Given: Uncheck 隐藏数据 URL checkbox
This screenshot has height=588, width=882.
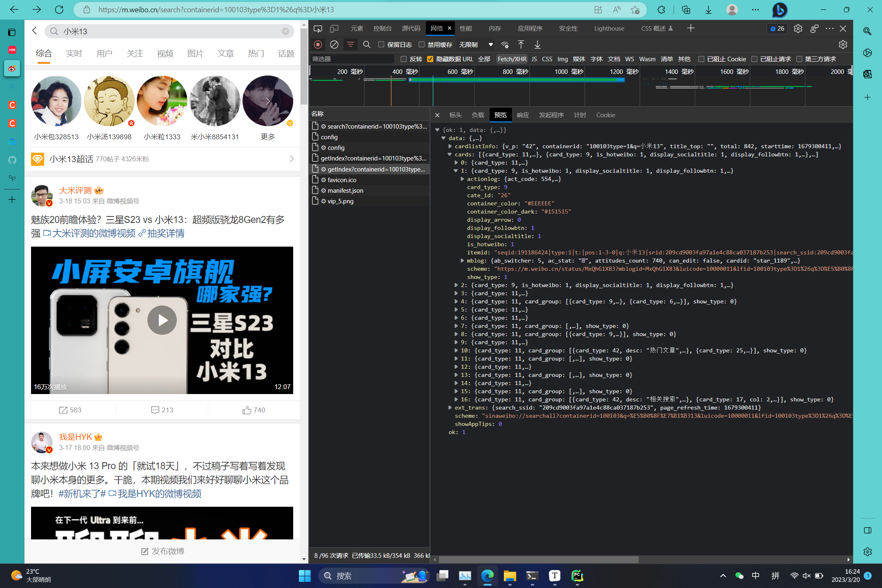Looking at the screenshot, I should 430,59.
